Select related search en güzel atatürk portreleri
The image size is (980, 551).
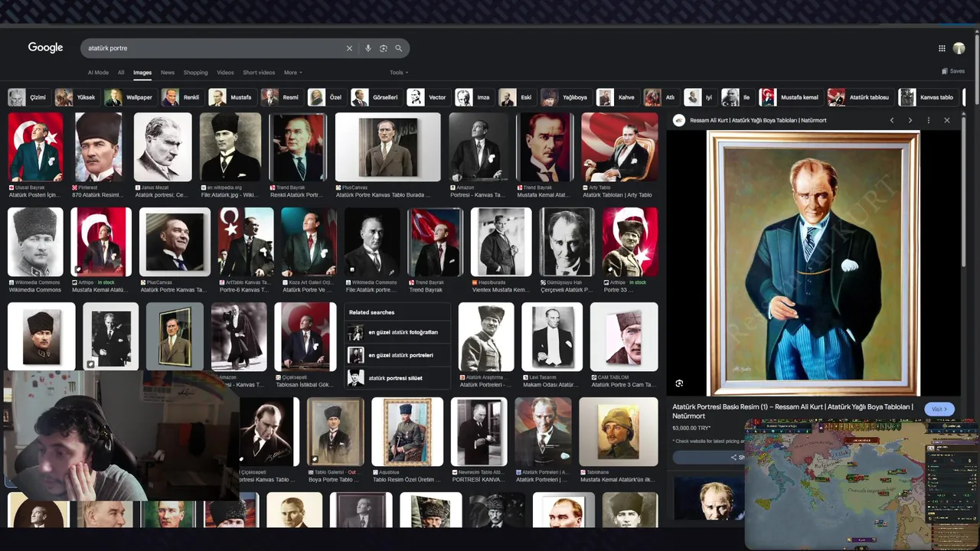[x=397, y=355]
